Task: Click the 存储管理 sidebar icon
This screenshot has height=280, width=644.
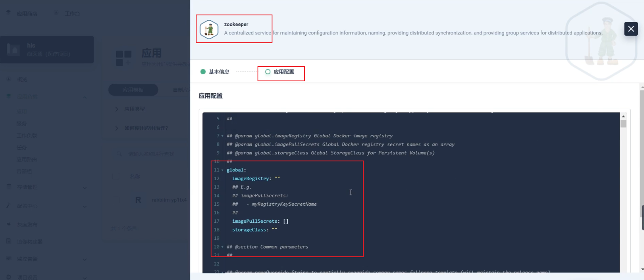Action: 9,187
